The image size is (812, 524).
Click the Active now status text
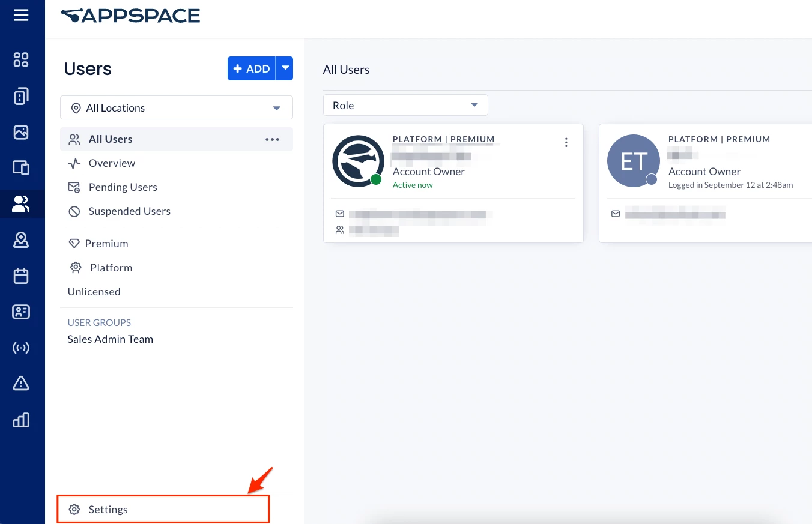[413, 185]
